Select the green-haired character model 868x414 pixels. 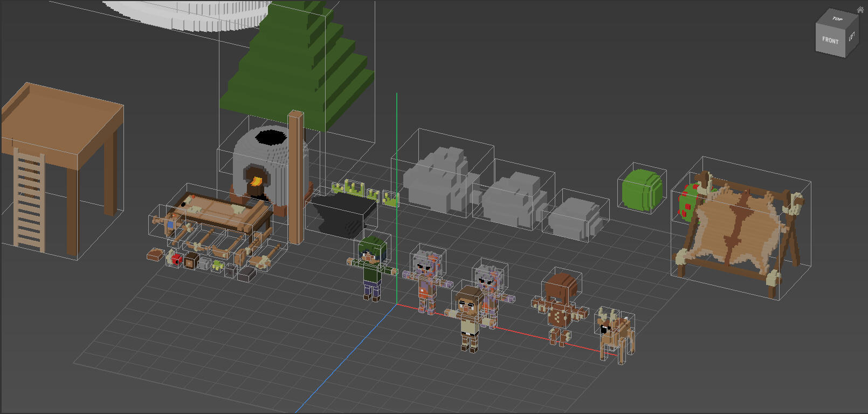[x=373, y=264]
